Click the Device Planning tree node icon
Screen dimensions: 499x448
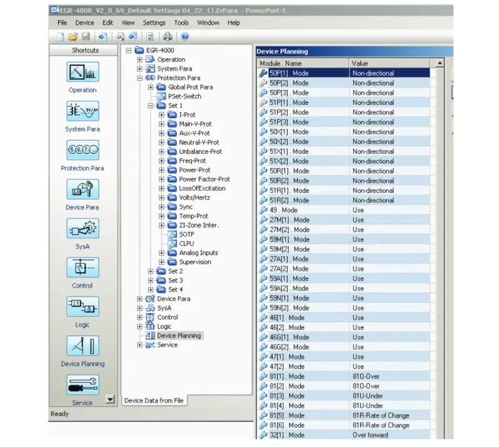(150, 336)
